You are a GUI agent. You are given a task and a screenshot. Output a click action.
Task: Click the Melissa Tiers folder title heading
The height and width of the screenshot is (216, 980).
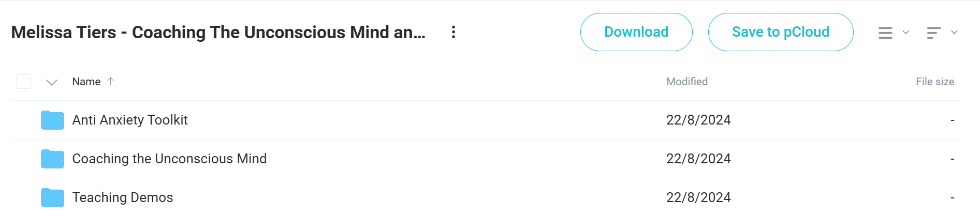(218, 32)
